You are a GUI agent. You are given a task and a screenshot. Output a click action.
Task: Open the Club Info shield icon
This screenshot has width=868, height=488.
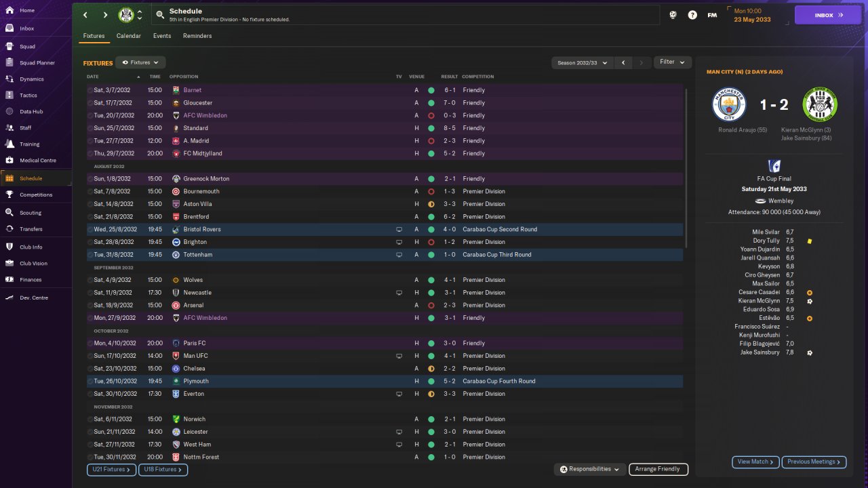(x=9, y=247)
